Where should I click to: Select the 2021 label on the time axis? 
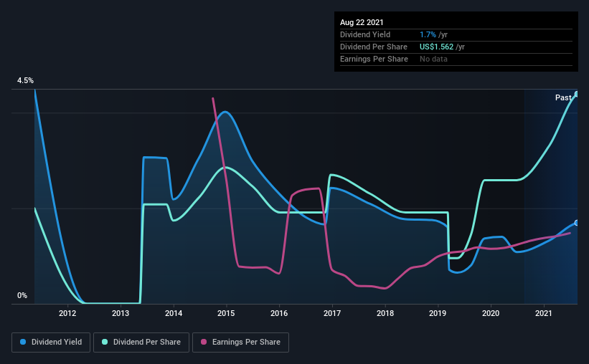[544, 313]
